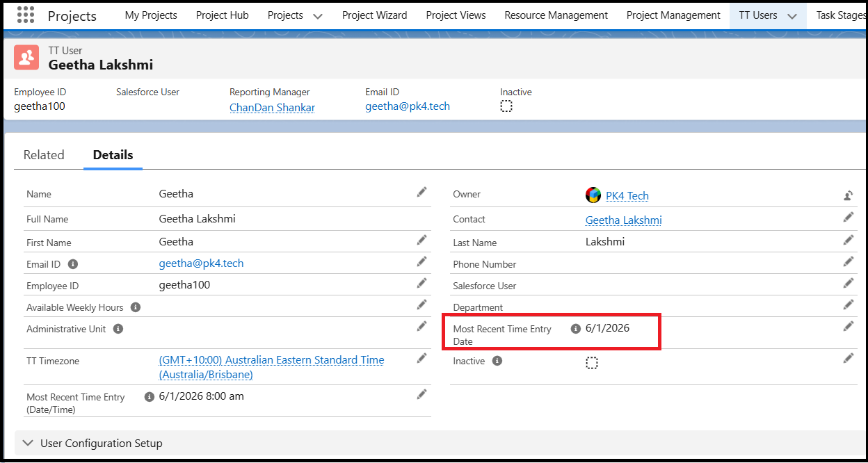Image resolution: width=868 pixels, height=463 pixels.
Task: Click geetha@pk4.tech link in Details
Action: (x=202, y=263)
